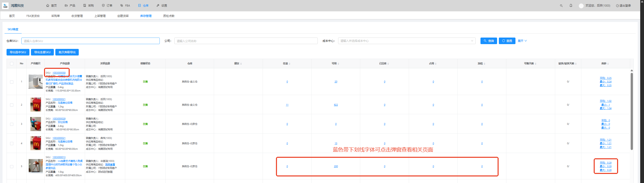The height and width of the screenshot is (183, 644).
Task: Check the checkbox for row 3
Action: (x=12, y=124)
